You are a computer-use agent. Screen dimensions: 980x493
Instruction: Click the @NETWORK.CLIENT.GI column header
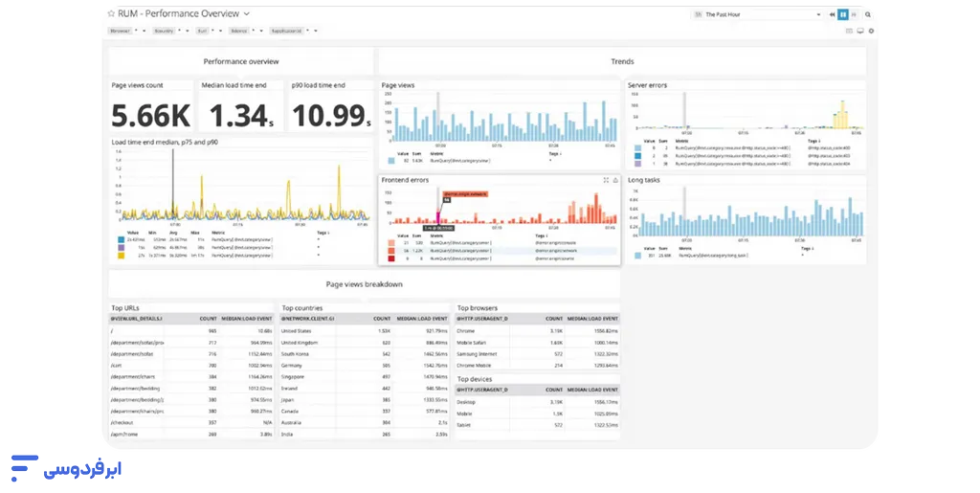click(307, 319)
